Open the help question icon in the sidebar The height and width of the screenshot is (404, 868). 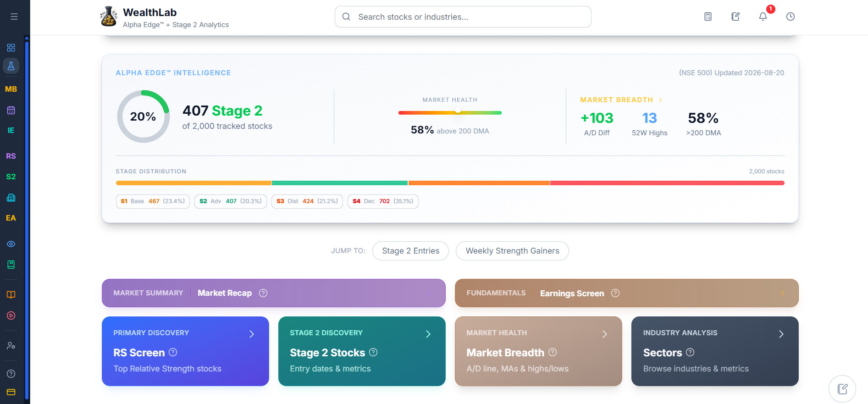click(11, 374)
